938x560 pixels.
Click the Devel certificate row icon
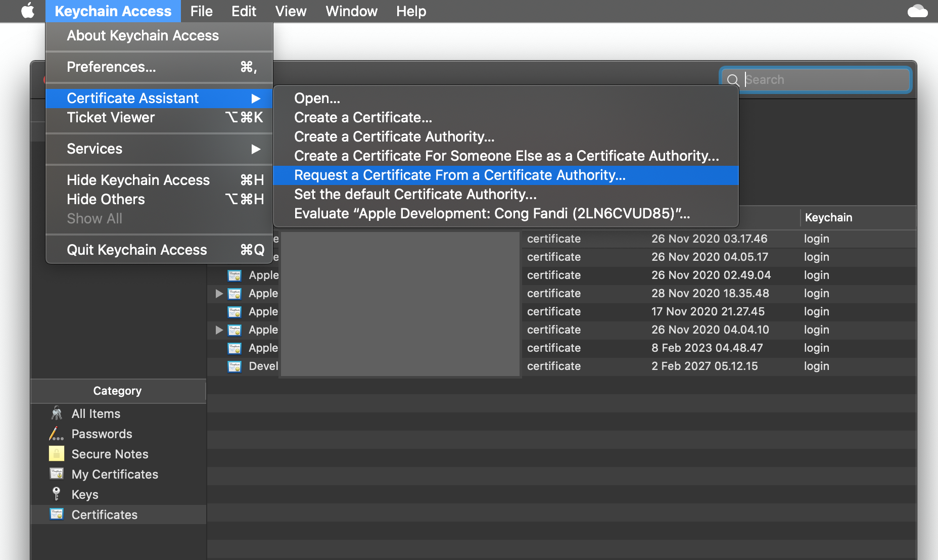pyautogui.click(x=234, y=366)
